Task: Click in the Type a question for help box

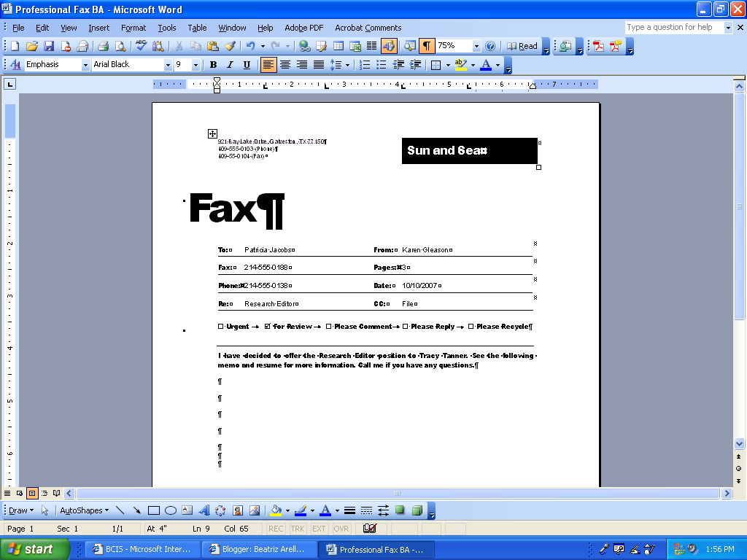Action: click(673, 27)
